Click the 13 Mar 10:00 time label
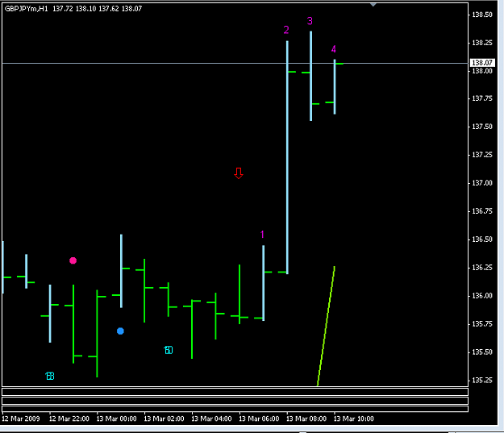The image size is (504, 433). (353, 418)
